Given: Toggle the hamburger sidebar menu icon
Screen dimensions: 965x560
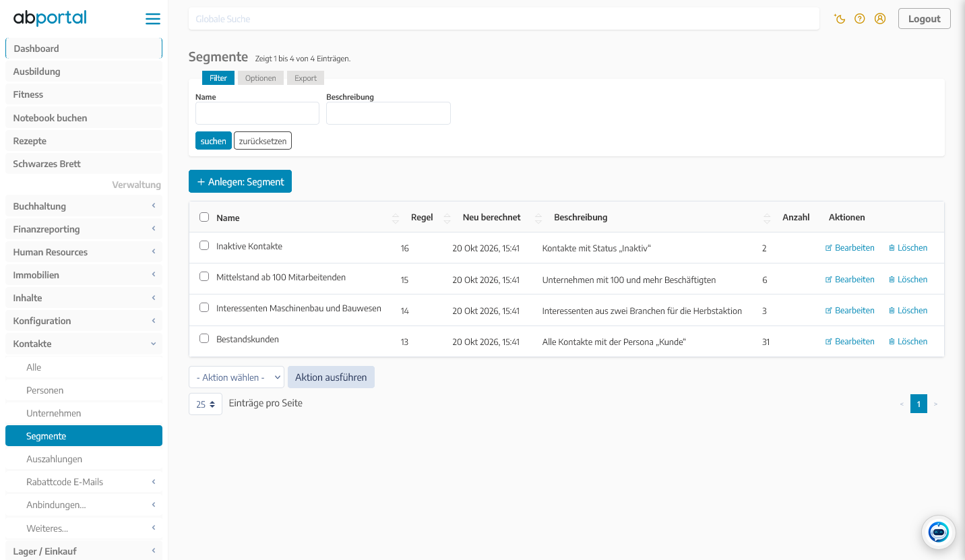Looking at the screenshot, I should tap(153, 19).
